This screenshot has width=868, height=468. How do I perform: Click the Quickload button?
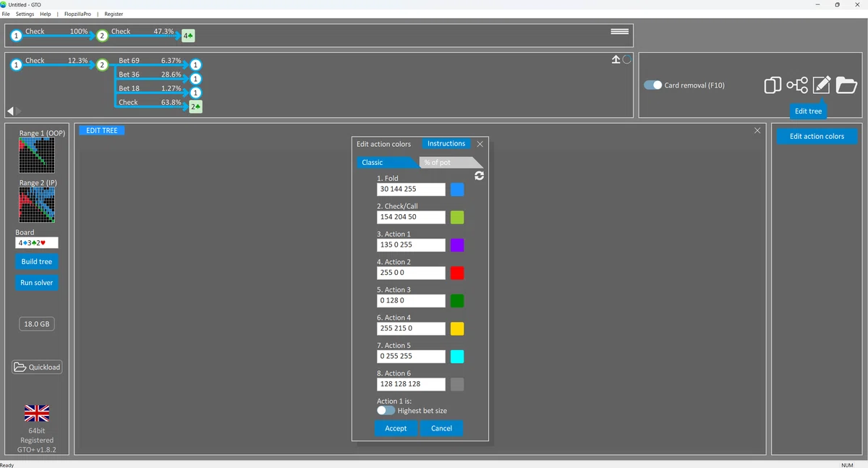click(37, 367)
